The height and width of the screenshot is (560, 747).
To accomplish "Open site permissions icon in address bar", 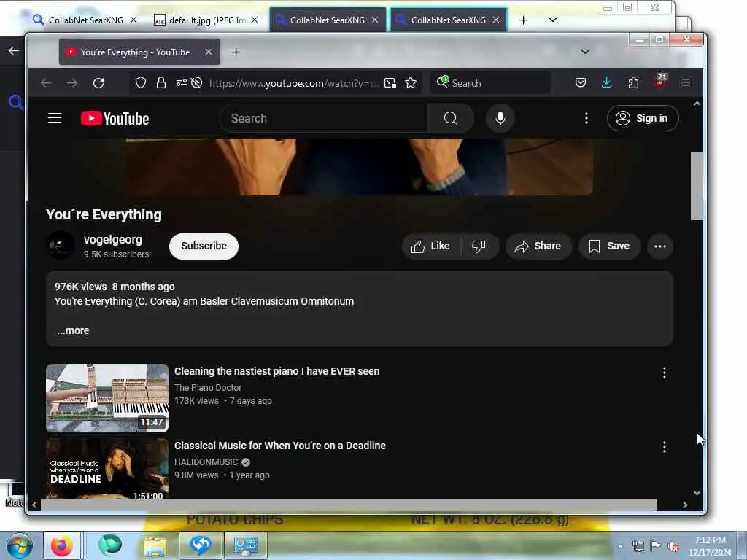I will [x=182, y=83].
